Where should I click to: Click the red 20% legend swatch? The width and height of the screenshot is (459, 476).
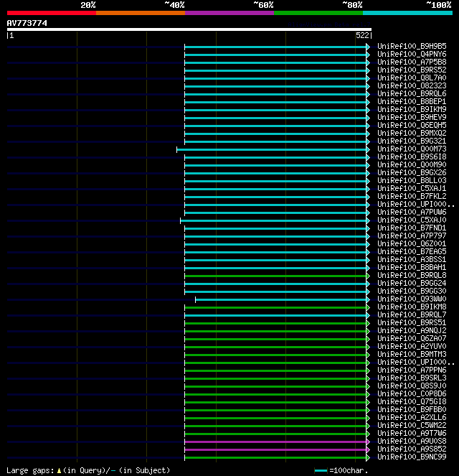tap(52, 13)
